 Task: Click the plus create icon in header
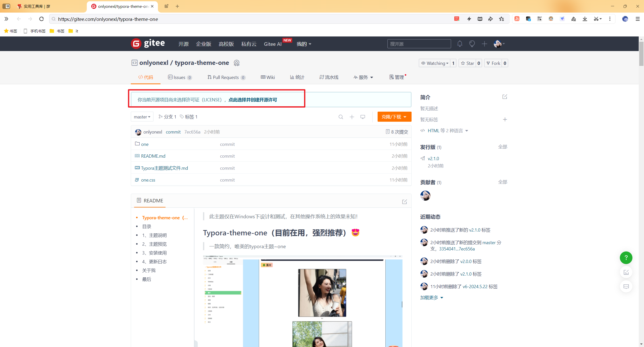(484, 44)
